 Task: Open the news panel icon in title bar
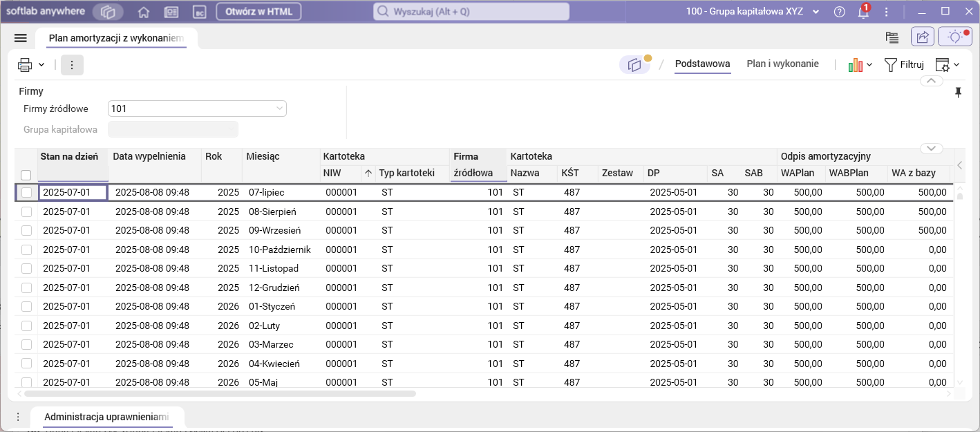171,12
